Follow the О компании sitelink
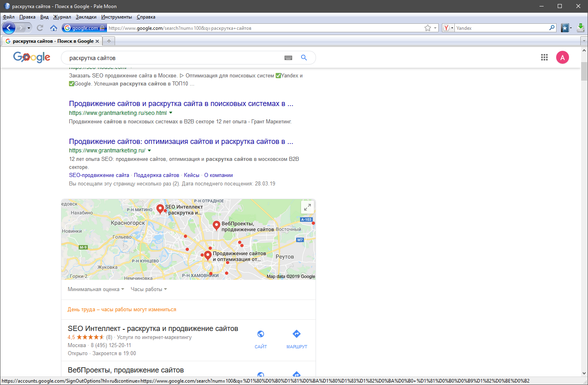Viewport: 588px width, 385px height. click(x=218, y=175)
